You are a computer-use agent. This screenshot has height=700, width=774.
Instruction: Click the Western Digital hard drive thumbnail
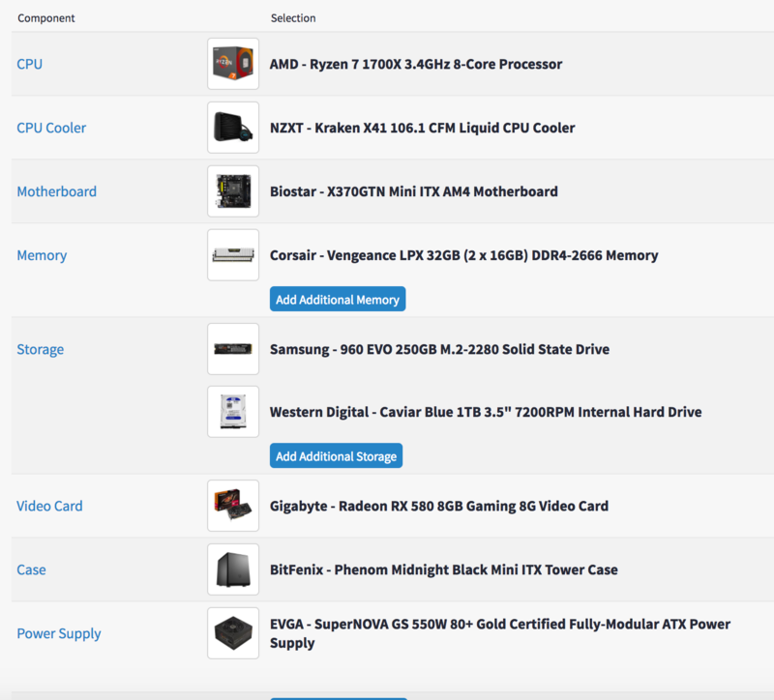tap(233, 412)
